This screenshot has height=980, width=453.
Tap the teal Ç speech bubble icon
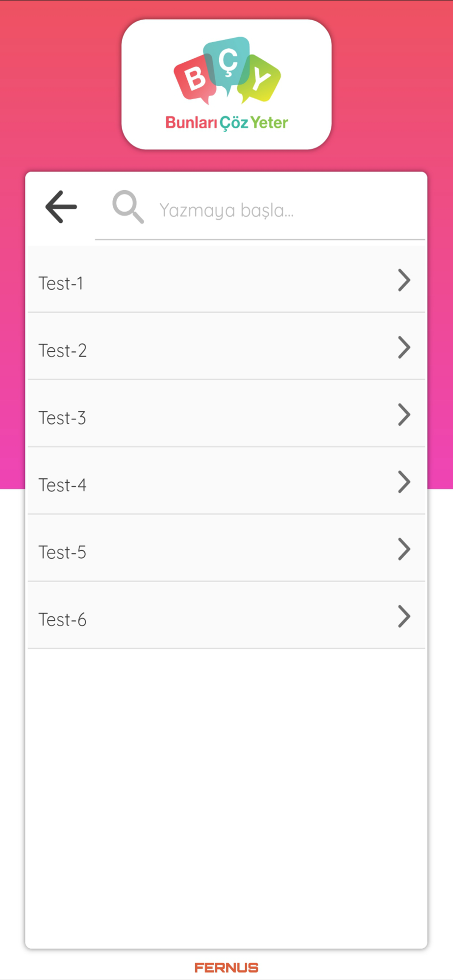click(x=227, y=64)
